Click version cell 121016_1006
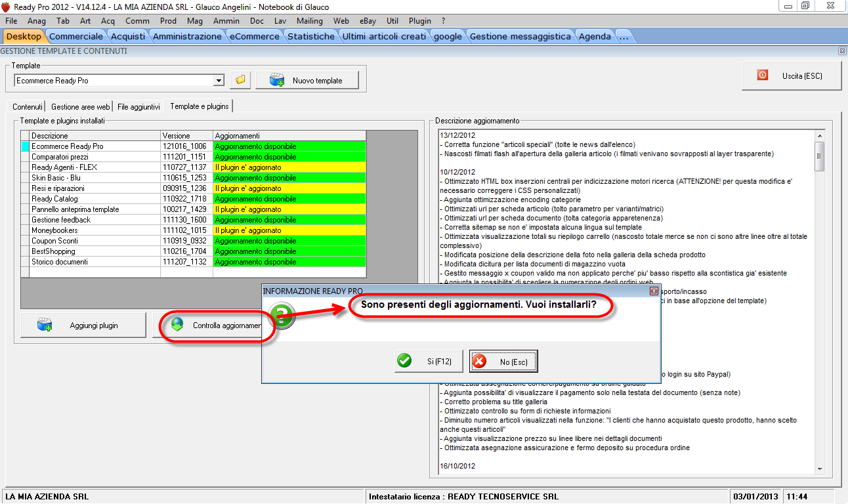 (187, 146)
